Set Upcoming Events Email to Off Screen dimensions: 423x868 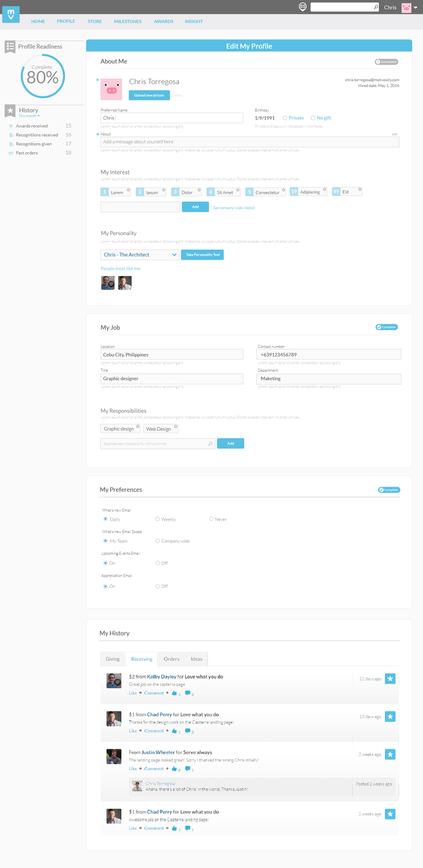click(x=157, y=563)
